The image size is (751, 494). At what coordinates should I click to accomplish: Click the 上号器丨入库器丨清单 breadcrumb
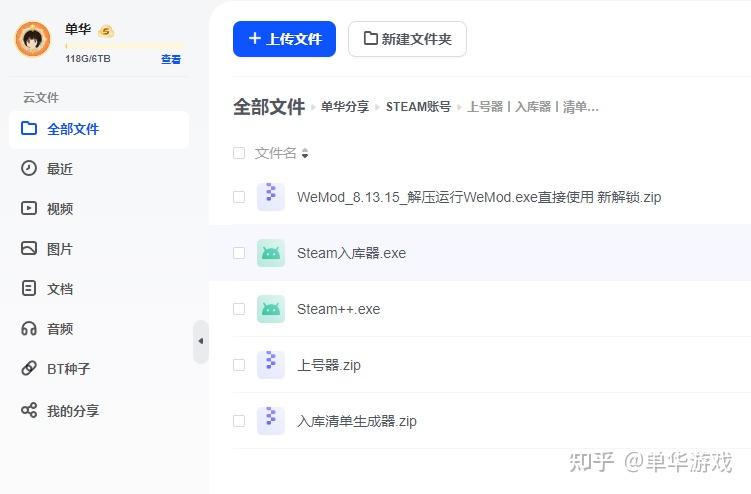(533, 106)
